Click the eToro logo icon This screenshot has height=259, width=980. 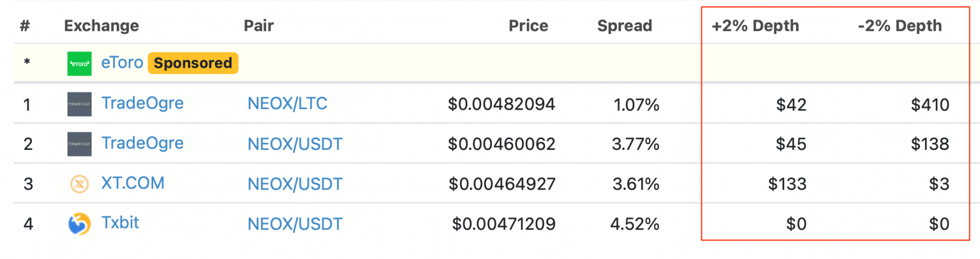click(80, 64)
